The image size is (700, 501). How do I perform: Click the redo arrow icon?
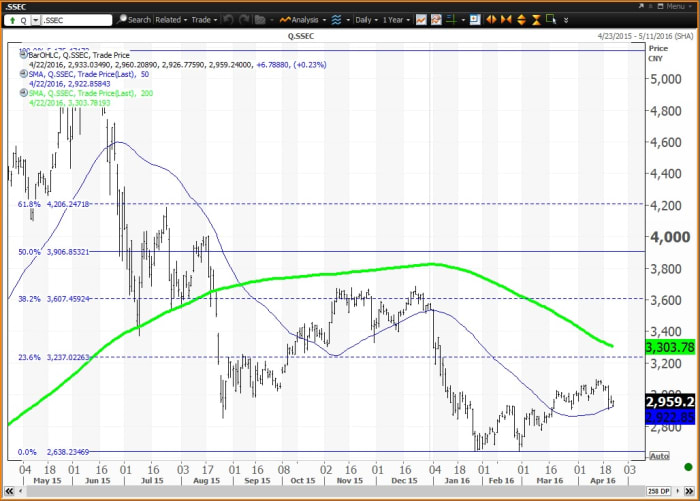point(246,19)
